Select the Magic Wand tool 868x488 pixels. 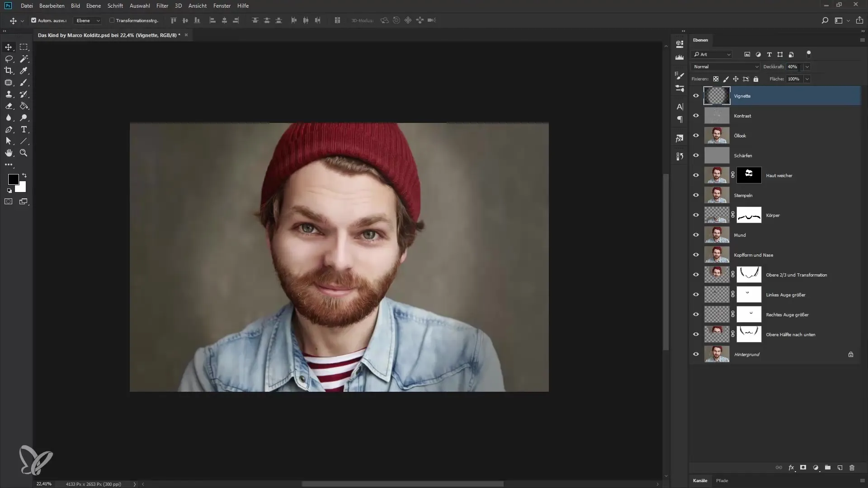[24, 59]
